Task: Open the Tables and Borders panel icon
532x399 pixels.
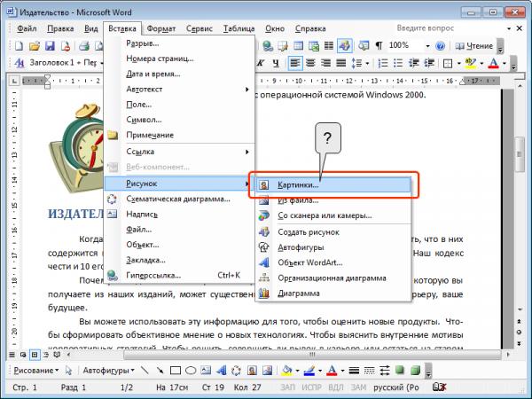Action: click(x=283, y=46)
